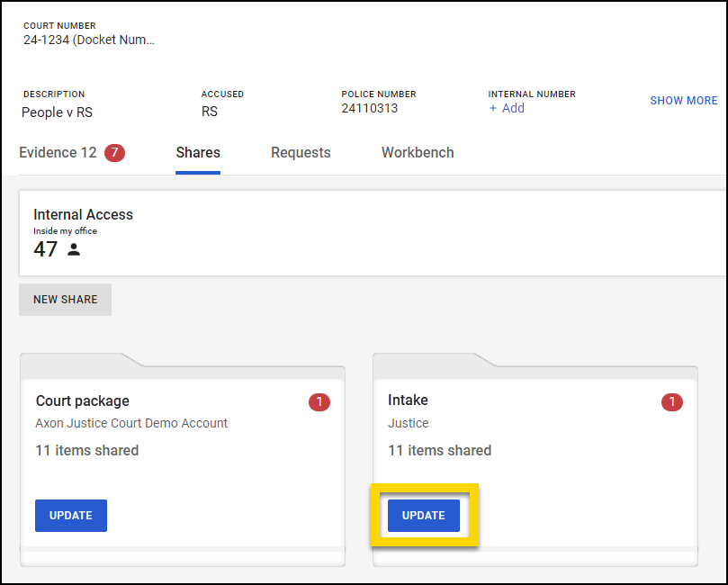The height and width of the screenshot is (585, 728).
Task: Click UPDATE on the Court package share
Action: pos(71,516)
